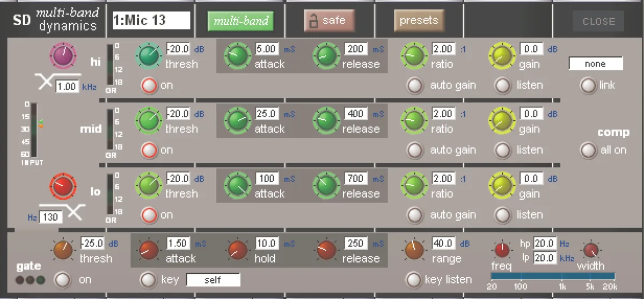The height and width of the screenshot is (299, 644).
Task: Open the gate key source showing self
Action: [x=213, y=280]
